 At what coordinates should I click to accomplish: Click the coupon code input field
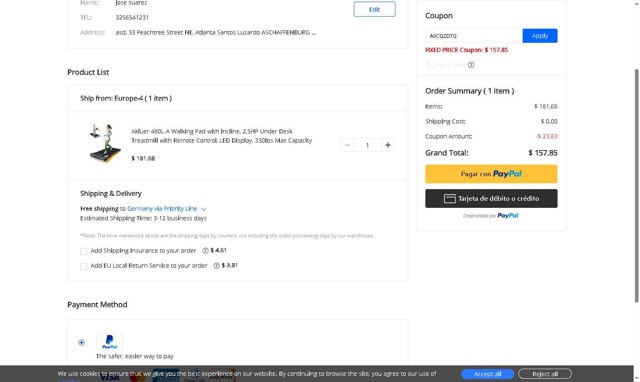point(473,36)
